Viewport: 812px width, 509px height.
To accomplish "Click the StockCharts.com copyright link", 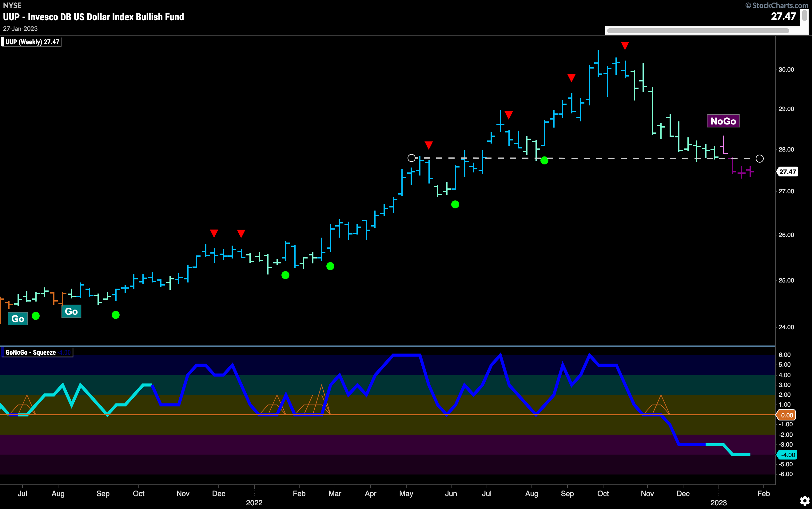I will pos(777,5).
